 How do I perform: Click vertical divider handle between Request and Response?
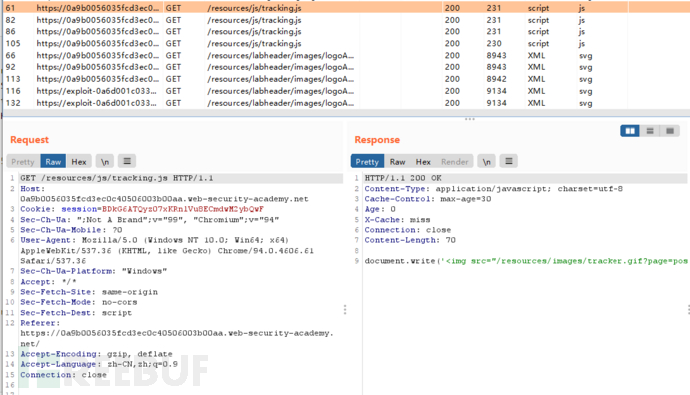click(x=345, y=310)
